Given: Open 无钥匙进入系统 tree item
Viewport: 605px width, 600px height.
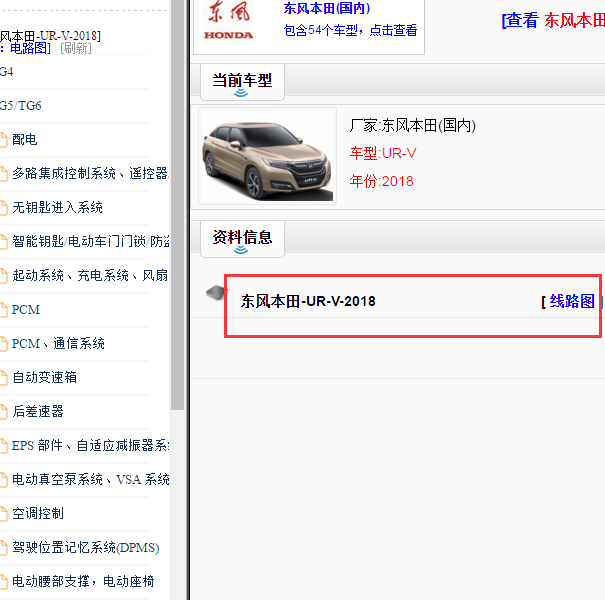Looking at the screenshot, I should [57, 207].
